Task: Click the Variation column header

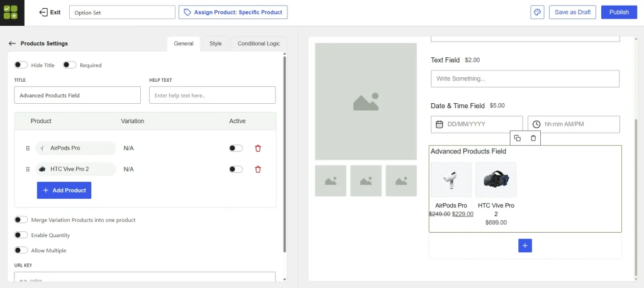Action: coord(132,121)
